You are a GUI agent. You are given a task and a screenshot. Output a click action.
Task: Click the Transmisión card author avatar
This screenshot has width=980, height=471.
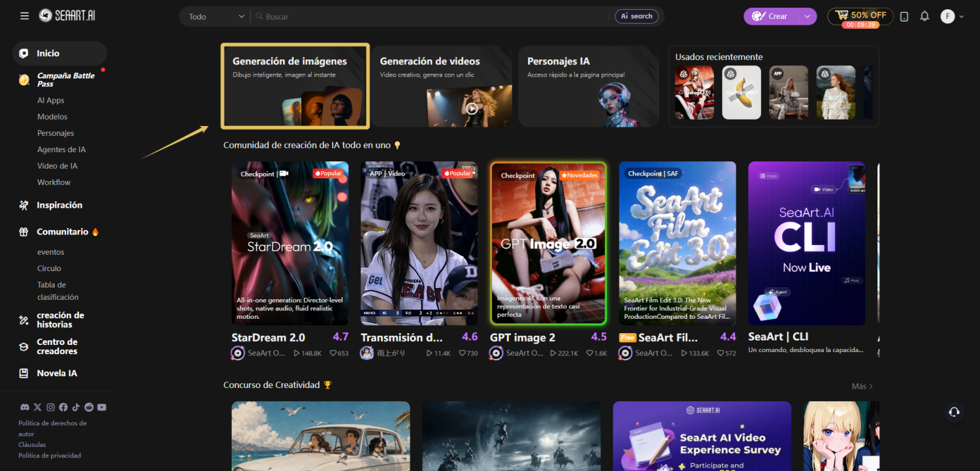coord(367,353)
